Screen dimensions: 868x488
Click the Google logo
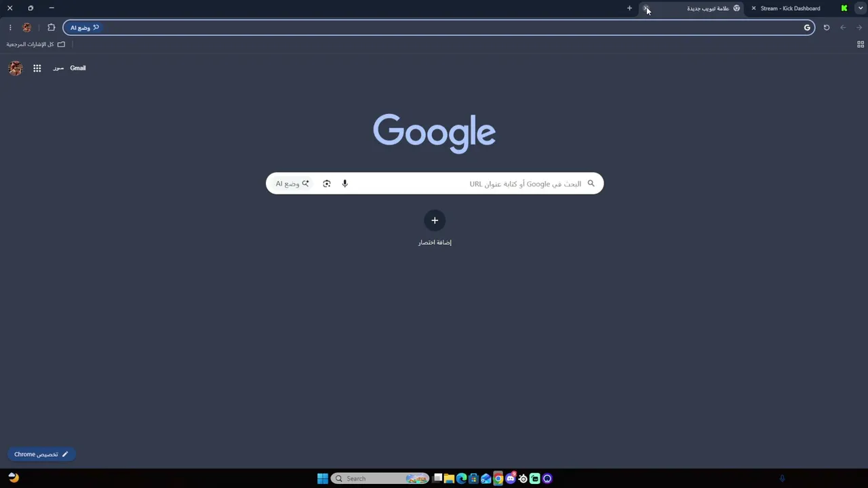click(x=435, y=134)
